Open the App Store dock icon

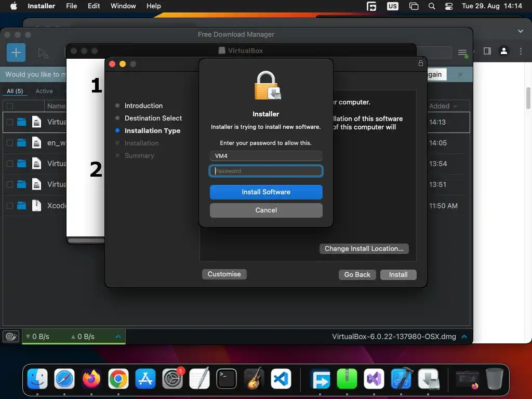point(145,379)
